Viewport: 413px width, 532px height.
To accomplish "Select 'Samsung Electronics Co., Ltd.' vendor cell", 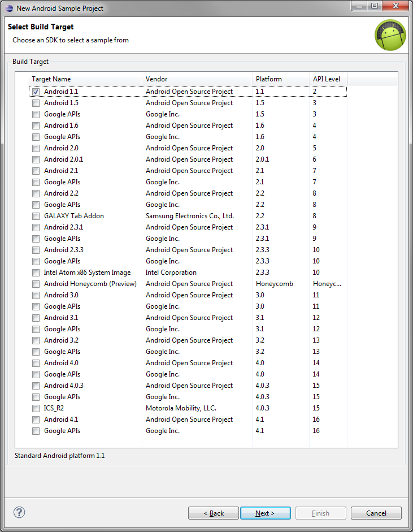I will [x=190, y=216].
